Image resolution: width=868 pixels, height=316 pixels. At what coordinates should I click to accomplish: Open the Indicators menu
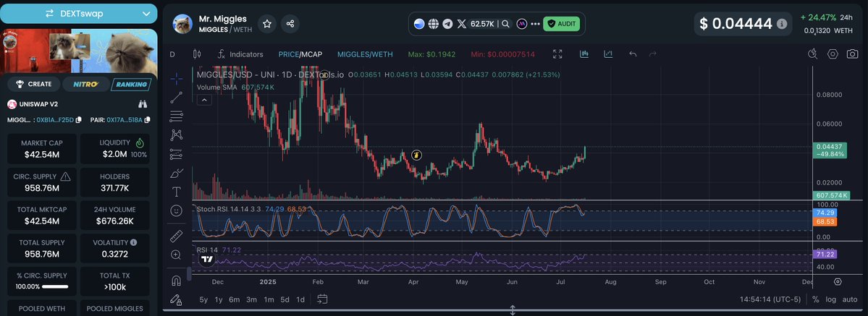[240, 54]
